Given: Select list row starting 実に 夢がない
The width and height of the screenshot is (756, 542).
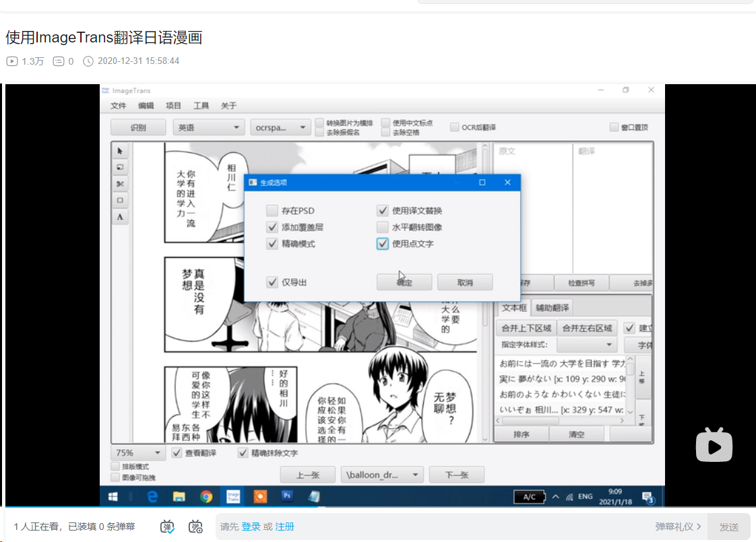Looking at the screenshot, I should pyautogui.click(x=563, y=379).
